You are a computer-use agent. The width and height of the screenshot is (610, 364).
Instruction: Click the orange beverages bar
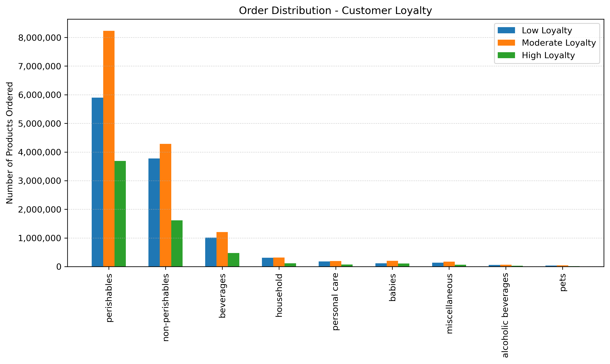[x=222, y=249]
